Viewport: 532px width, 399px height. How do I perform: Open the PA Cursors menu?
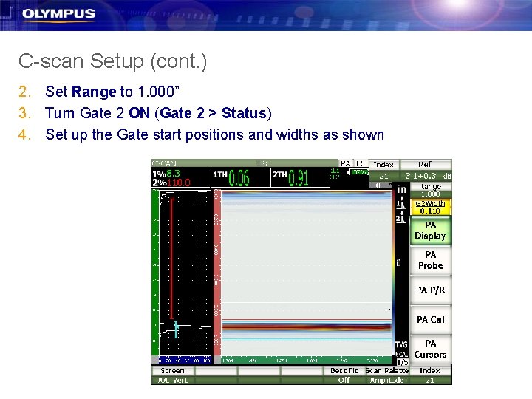431,349
